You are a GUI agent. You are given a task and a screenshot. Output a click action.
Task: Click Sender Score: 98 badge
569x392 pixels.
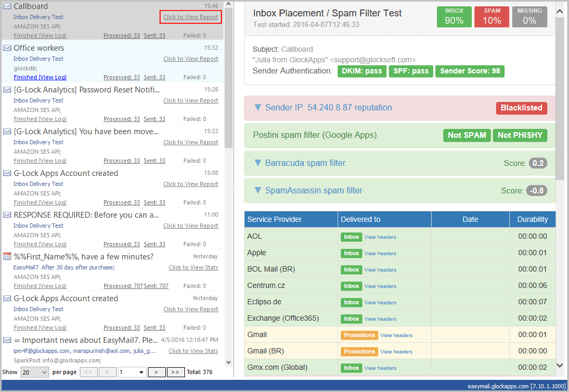470,71
